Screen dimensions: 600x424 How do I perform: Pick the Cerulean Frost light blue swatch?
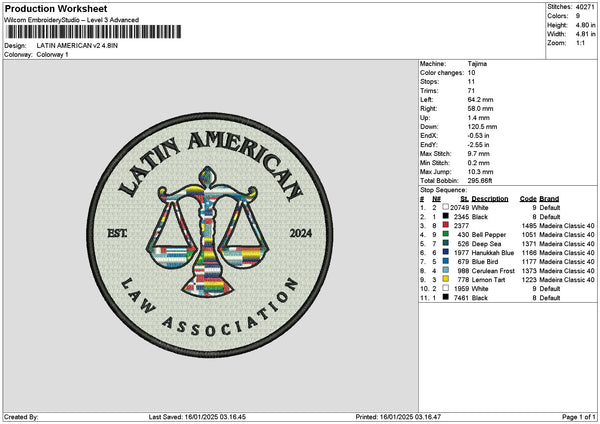click(x=445, y=270)
